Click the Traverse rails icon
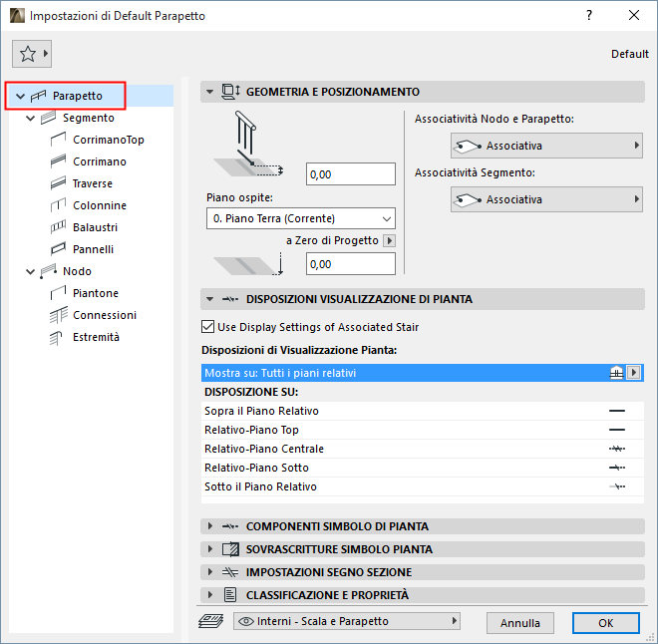The width and height of the screenshot is (658, 644). click(x=58, y=183)
